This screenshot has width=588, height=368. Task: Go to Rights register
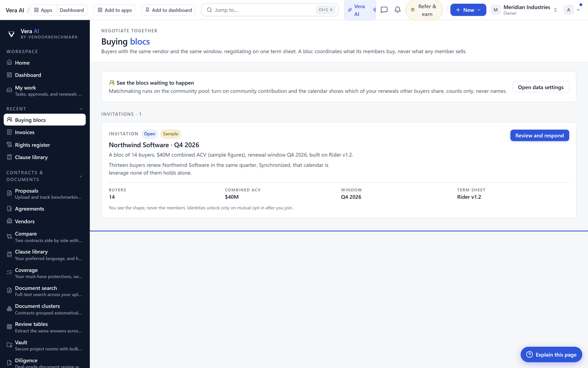coord(44,145)
